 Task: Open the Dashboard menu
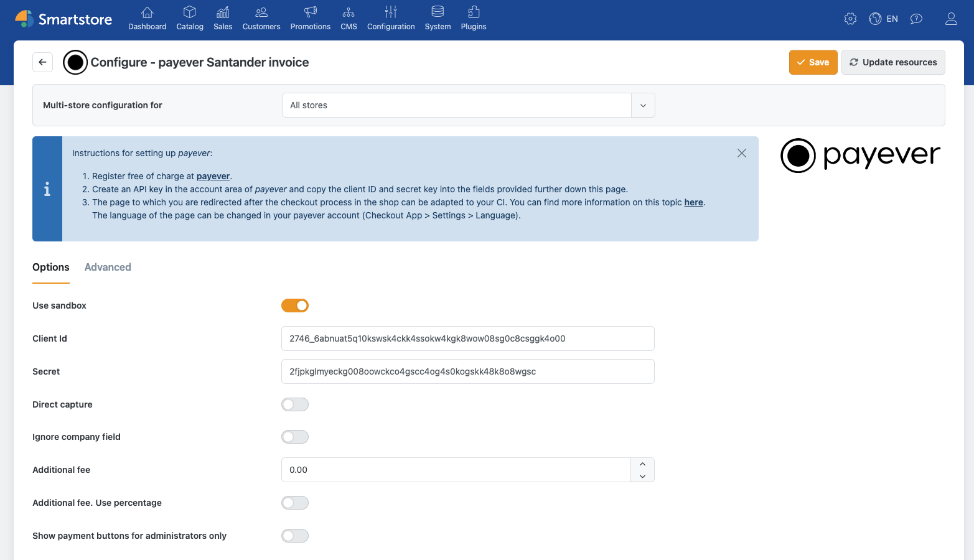coord(148,19)
